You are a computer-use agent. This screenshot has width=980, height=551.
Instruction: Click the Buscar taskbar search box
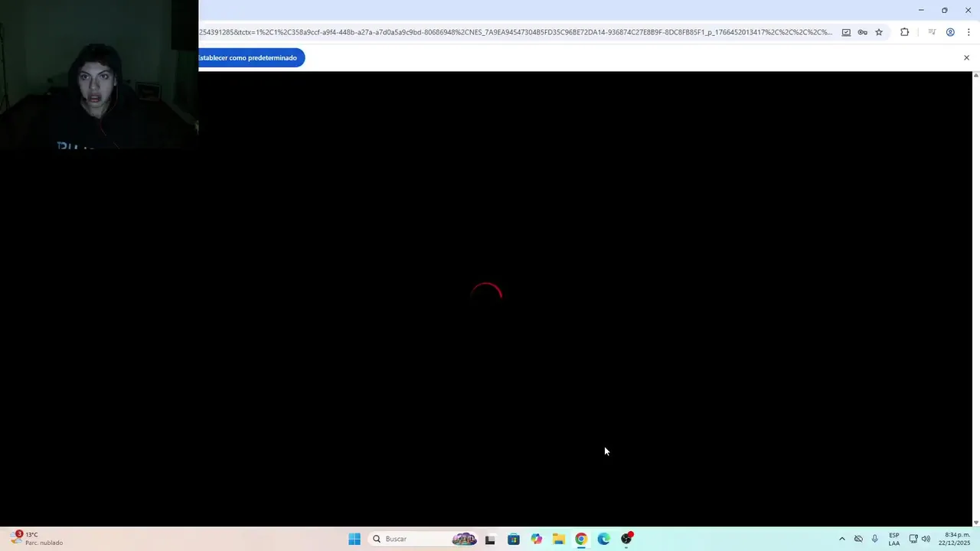[423, 539]
